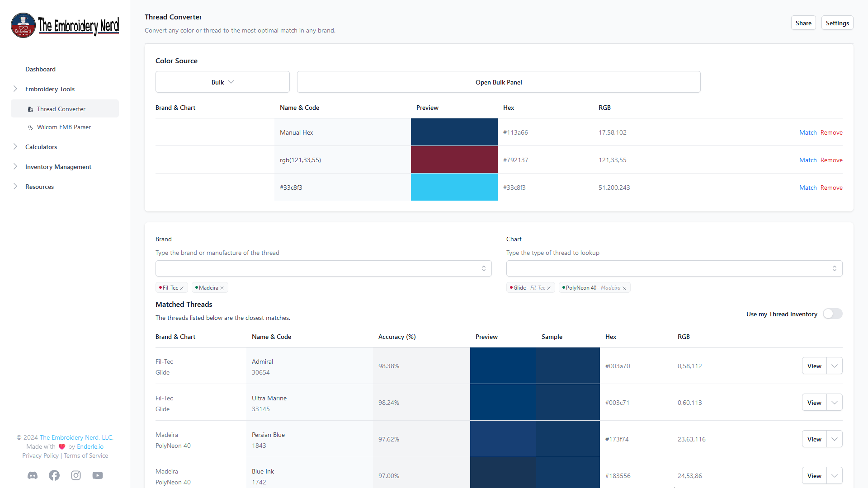Dismiss the PolyNeon 40 chart filter chip
Viewport: 868px width, 488px height.
tap(624, 287)
